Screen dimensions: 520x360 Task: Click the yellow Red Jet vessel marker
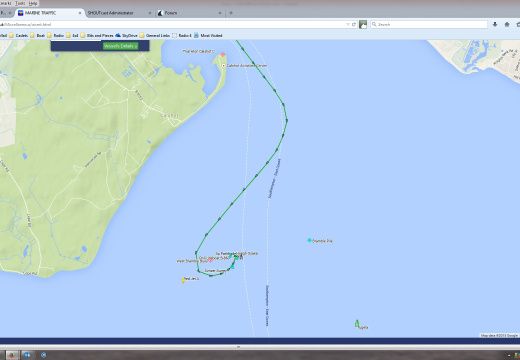[x=183, y=281]
